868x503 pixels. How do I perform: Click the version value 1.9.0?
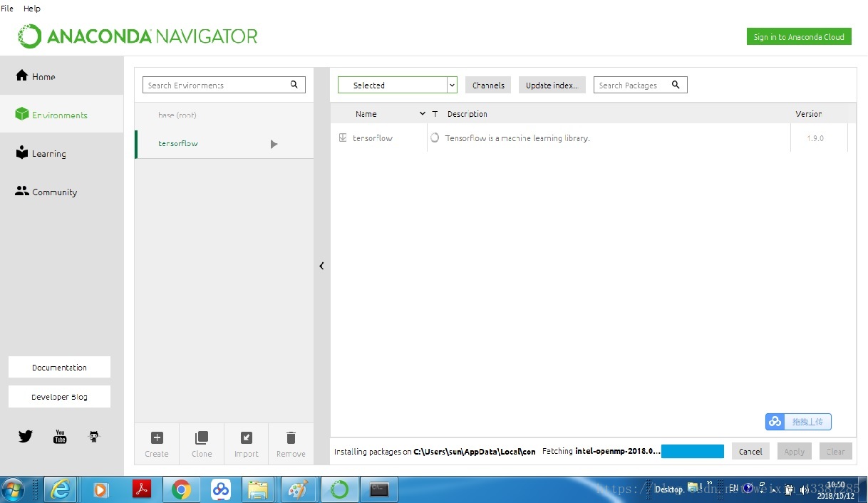815,138
